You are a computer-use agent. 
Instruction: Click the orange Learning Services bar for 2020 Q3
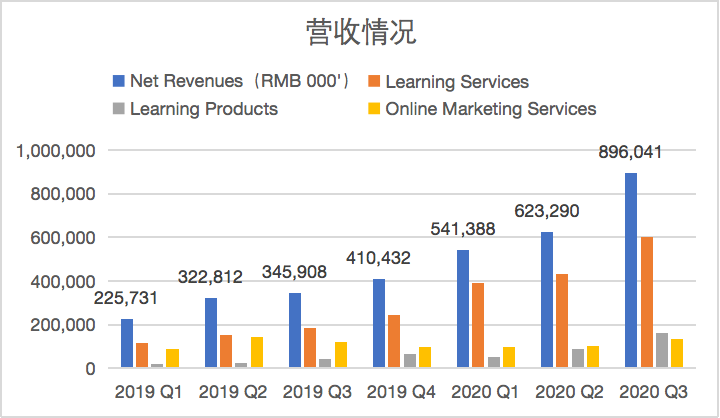648,302
